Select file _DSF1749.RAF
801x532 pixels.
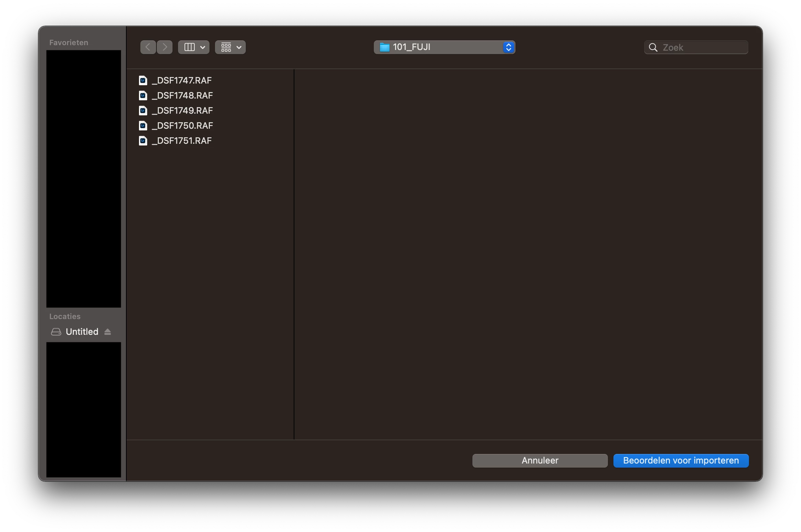tap(182, 111)
